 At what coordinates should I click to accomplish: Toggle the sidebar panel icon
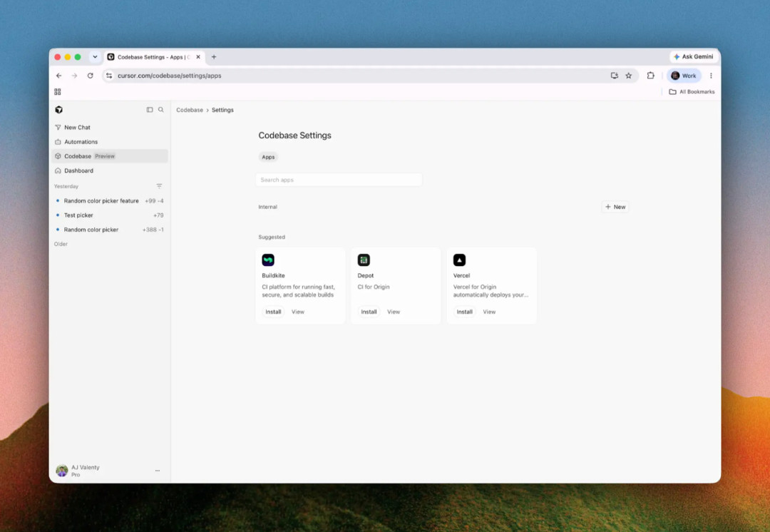click(x=150, y=110)
